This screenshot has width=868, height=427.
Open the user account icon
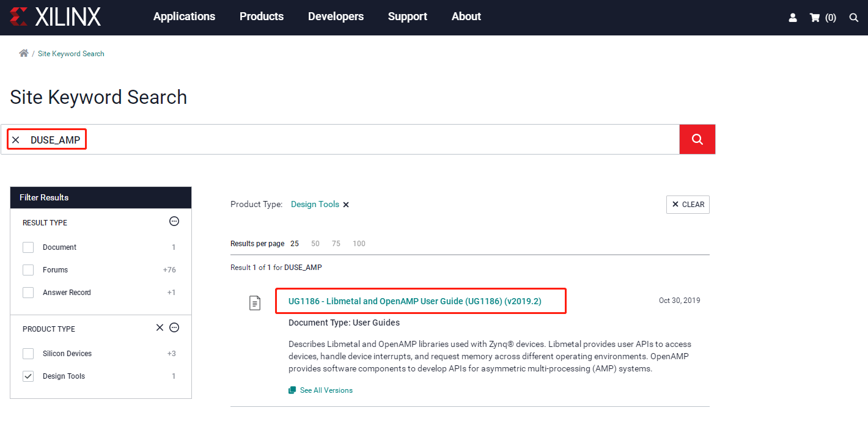click(x=793, y=18)
